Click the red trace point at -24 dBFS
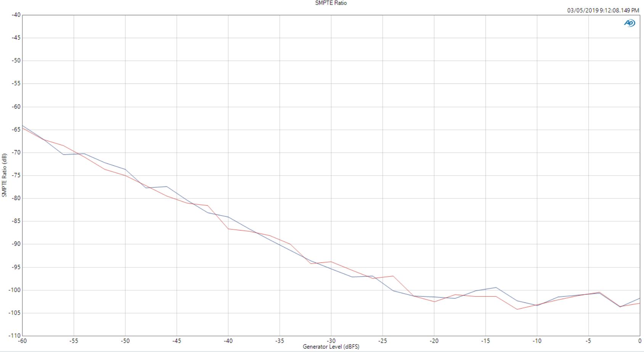 (x=393, y=276)
